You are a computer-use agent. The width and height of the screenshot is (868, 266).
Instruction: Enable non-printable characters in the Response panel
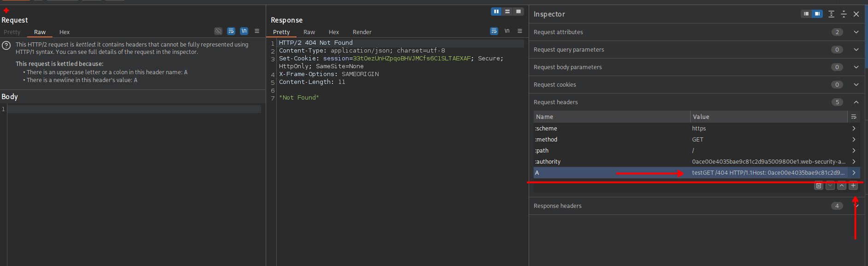click(x=507, y=31)
